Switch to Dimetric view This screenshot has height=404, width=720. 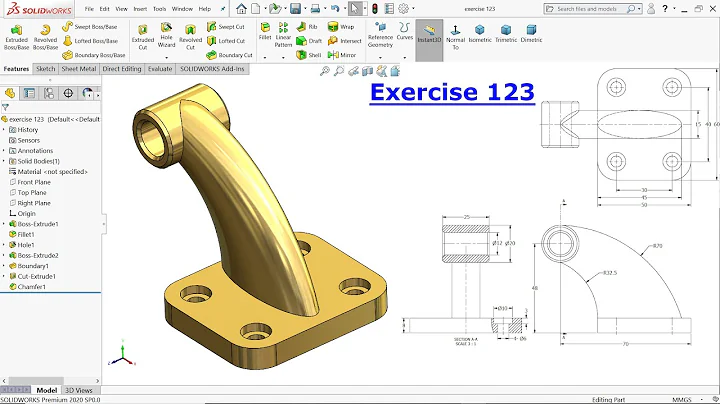[531, 34]
